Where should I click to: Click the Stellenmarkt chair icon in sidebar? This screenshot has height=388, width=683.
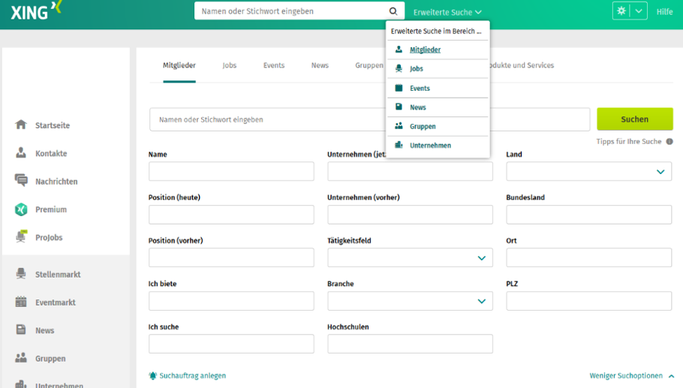(x=21, y=273)
